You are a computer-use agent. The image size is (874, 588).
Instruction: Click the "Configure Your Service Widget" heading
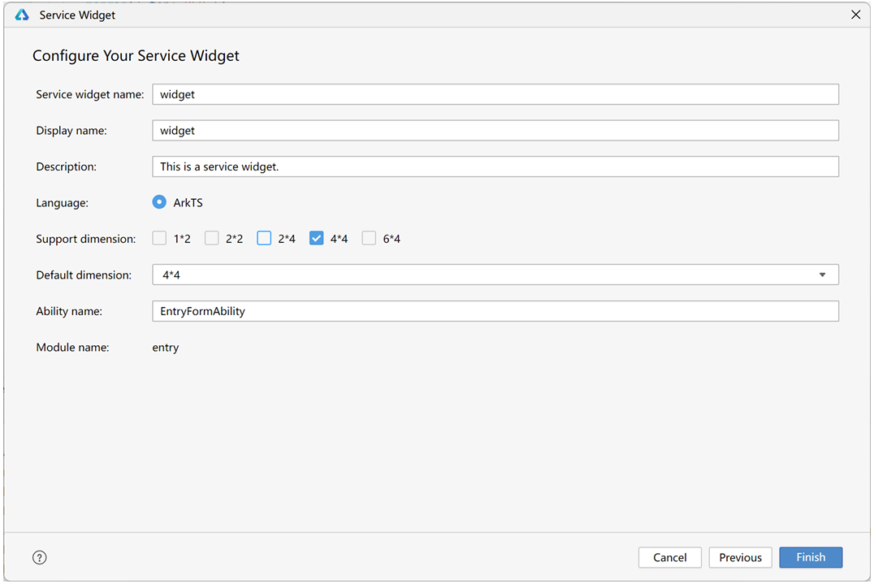pos(136,56)
